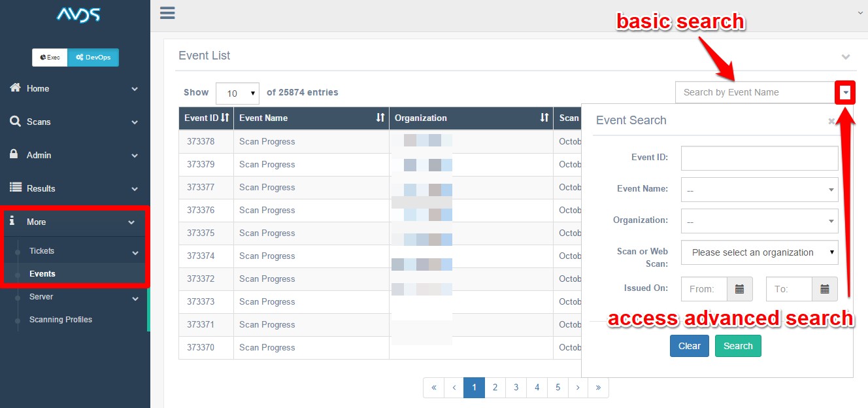
Task: Go to page 5
Action: click(558, 387)
